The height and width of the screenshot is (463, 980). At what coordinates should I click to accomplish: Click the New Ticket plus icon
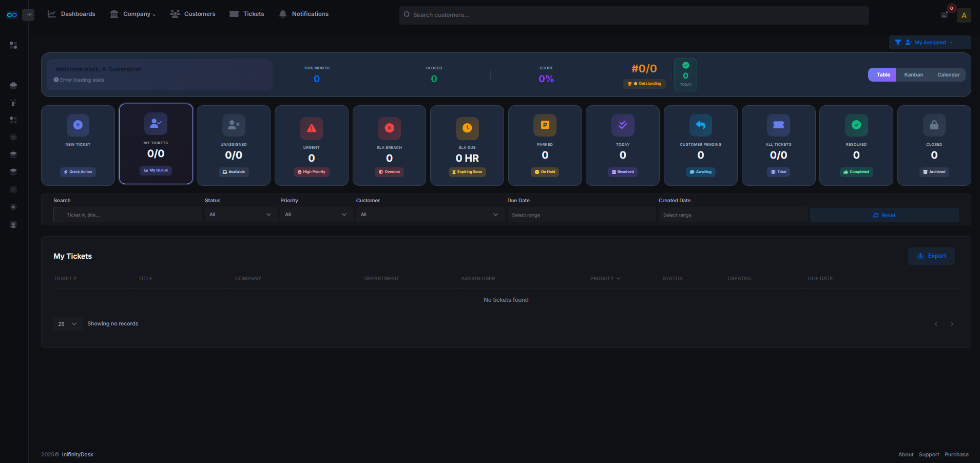pos(78,125)
